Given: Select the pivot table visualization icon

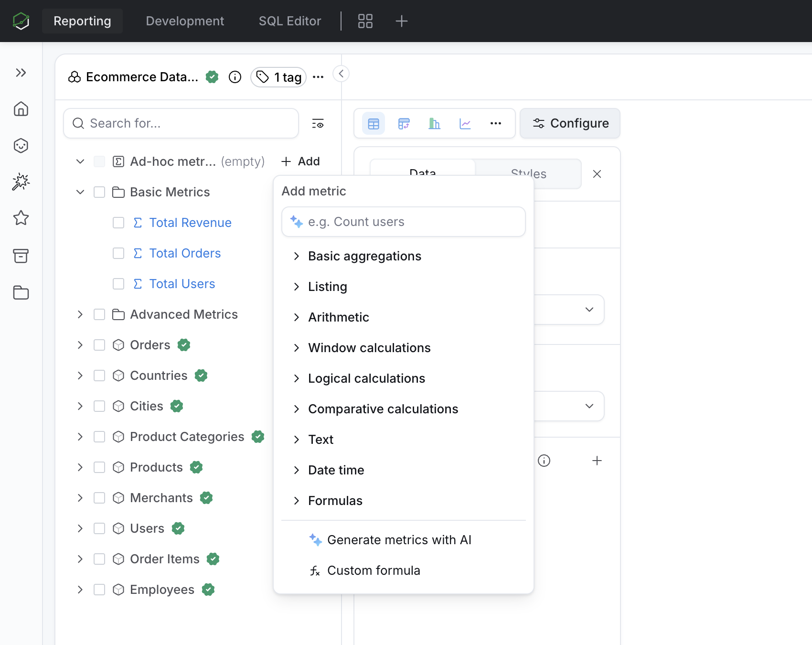Looking at the screenshot, I should click(x=404, y=124).
